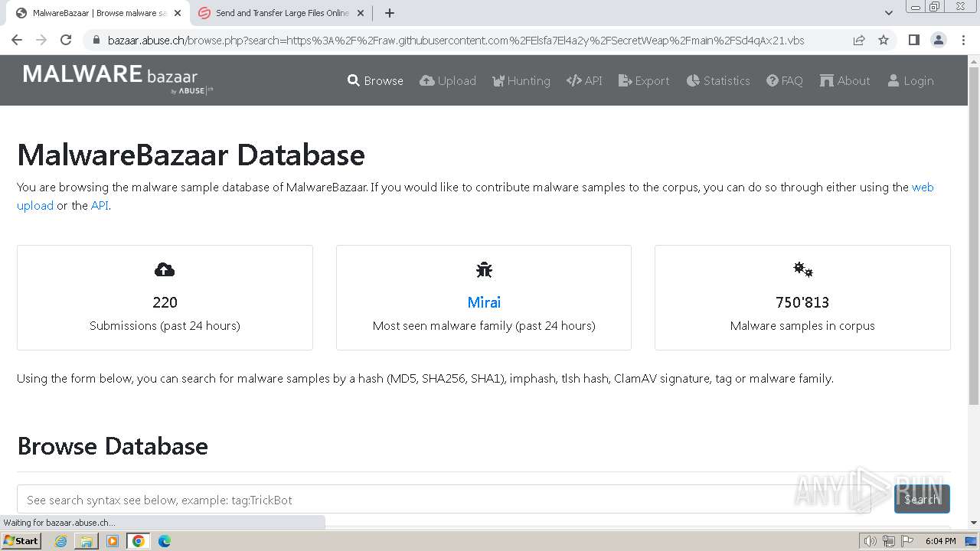Open the About page
The height and width of the screenshot is (551, 980).
click(844, 80)
